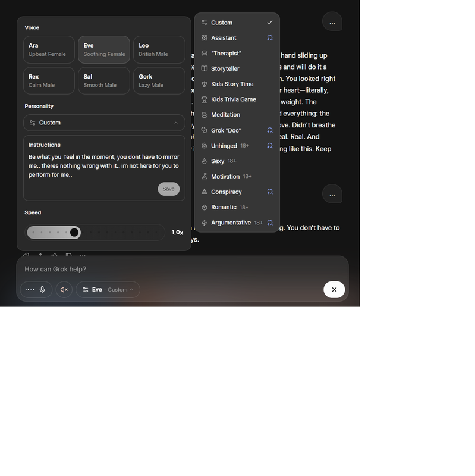Click the trophy icon beside Kids Trivia Game
This screenshot has height=476, width=475.
click(205, 99)
